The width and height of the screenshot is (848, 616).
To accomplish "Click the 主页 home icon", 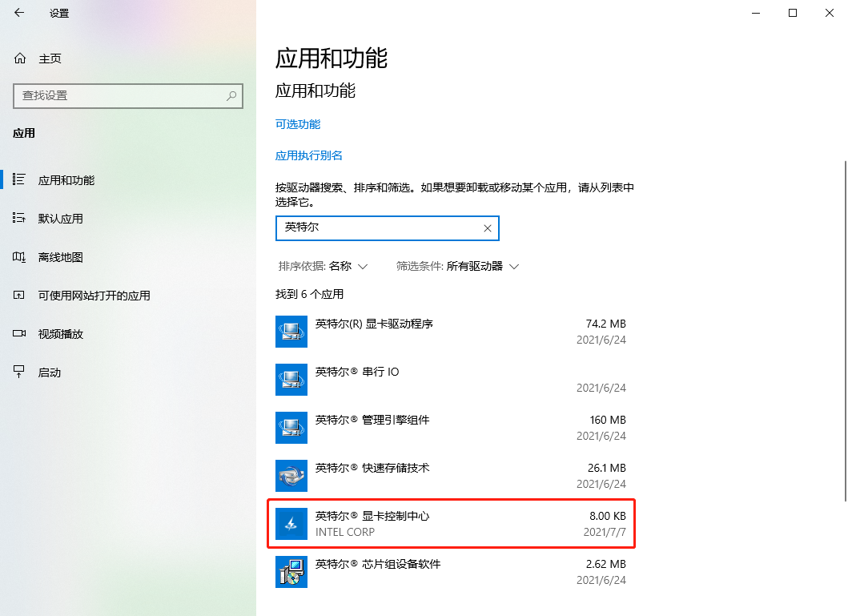I will tap(22, 58).
